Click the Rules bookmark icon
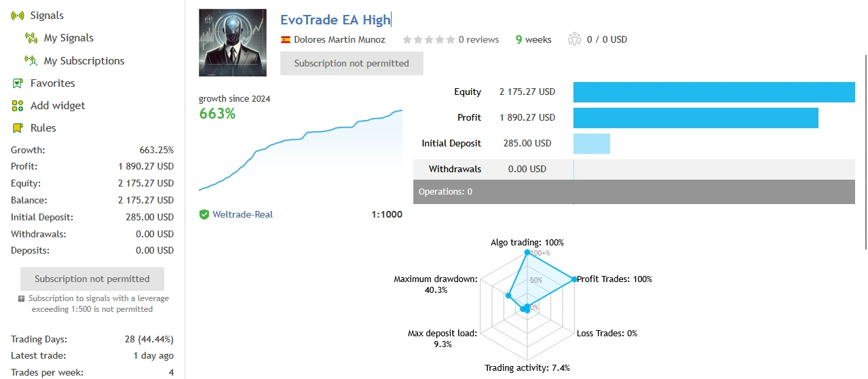Image resolution: width=868 pixels, height=379 pixels. point(18,128)
